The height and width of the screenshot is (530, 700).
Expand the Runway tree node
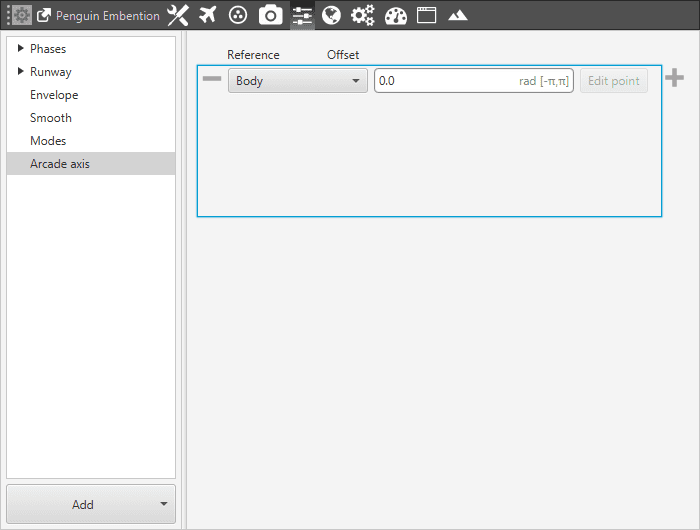[x=20, y=71]
